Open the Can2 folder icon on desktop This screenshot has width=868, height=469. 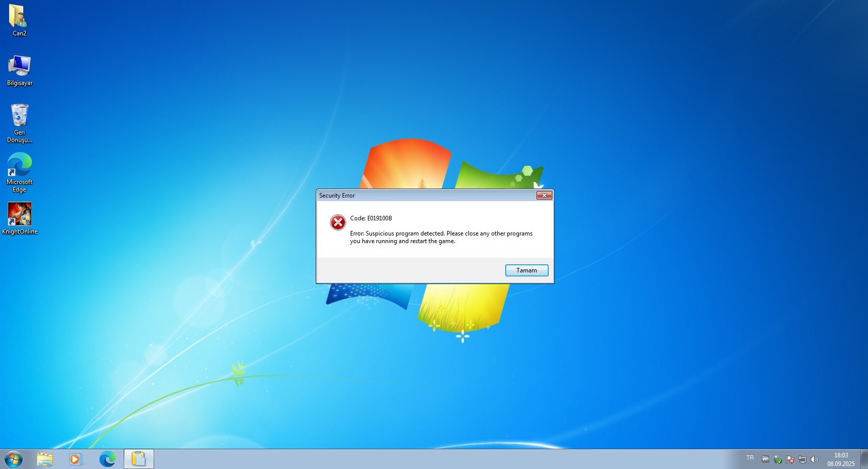(19, 20)
